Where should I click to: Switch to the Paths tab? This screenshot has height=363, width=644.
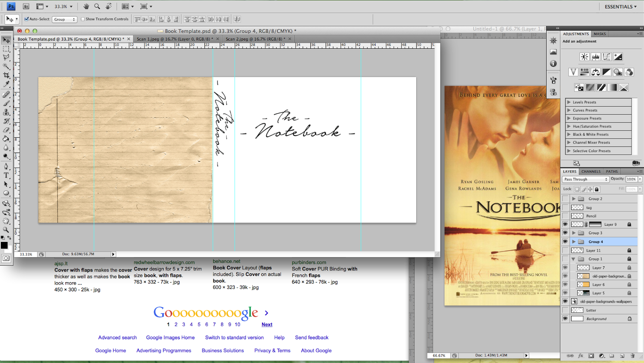pos(612,171)
